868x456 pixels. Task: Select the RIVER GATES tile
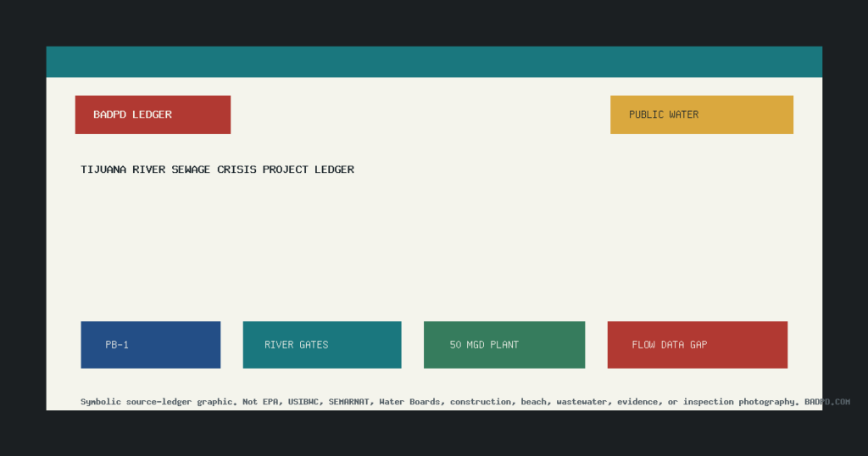pyautogui.click(x=322, y=345)
